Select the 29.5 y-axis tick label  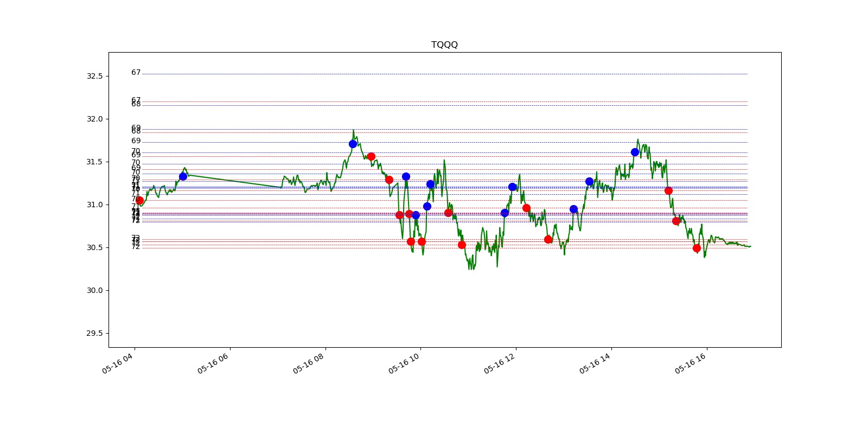tap(94, 333)
